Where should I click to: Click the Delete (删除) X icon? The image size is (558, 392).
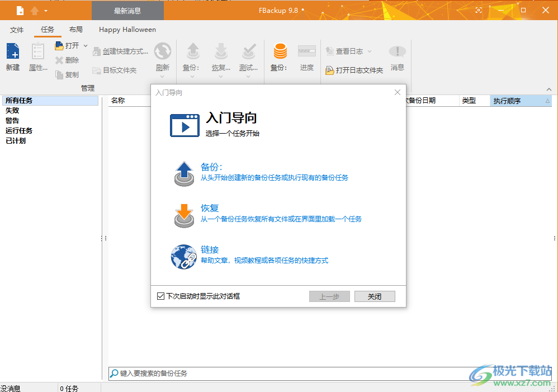tap(59, 60)
